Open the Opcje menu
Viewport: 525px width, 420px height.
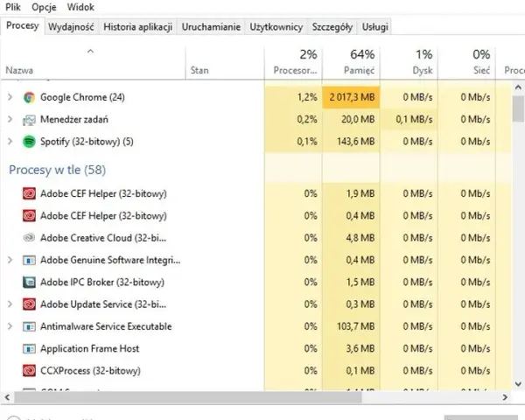coord(44,7)
